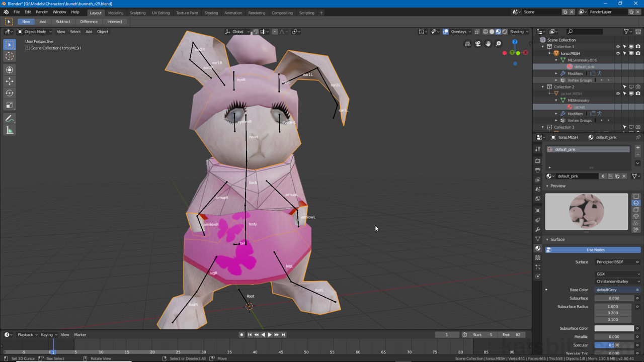Enable X-ray toggle in viewport header

coord(477,32)
